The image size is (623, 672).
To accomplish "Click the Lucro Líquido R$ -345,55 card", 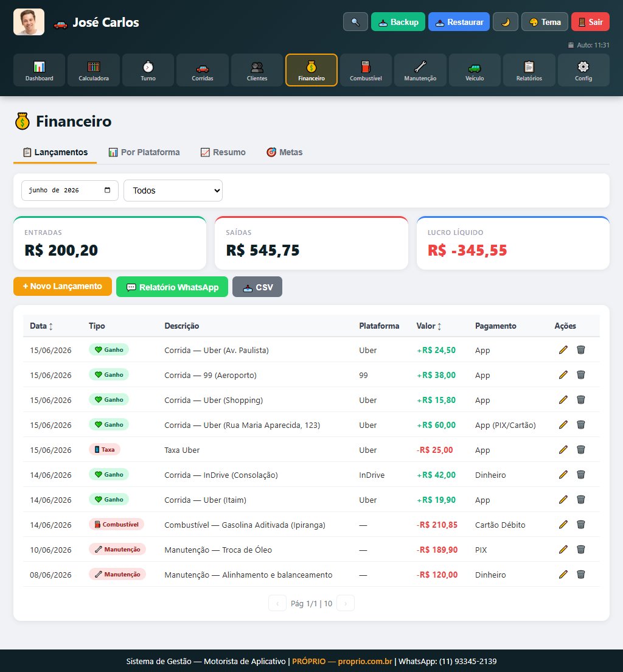I will tap(513, 243).
